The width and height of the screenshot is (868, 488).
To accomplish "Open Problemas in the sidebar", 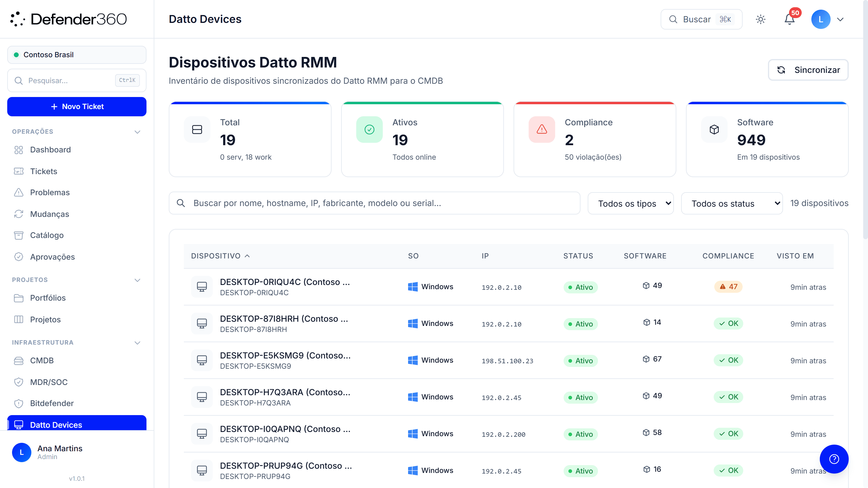I will tap(77, 192).
